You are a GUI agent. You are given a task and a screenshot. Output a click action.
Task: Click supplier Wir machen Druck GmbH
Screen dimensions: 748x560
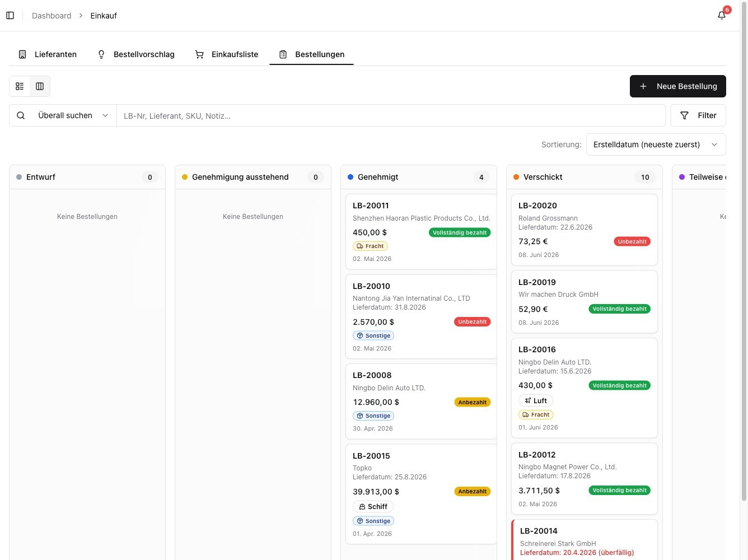[x=558, y=295]
